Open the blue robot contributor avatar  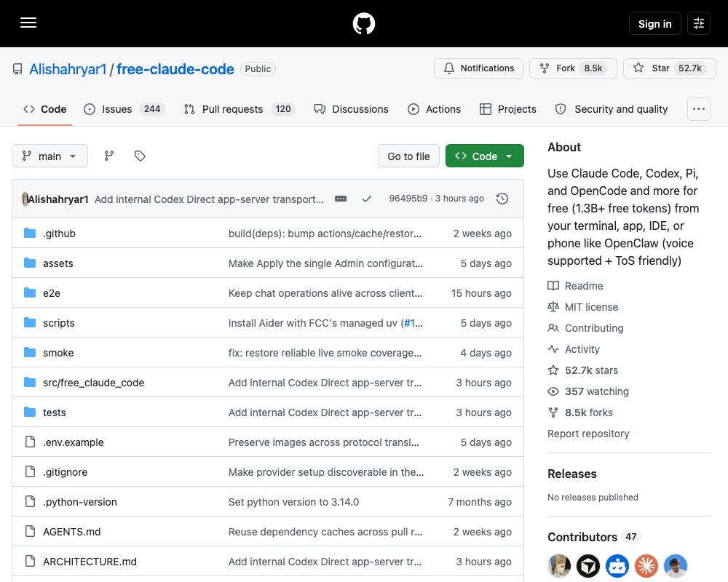coord(617,566)
